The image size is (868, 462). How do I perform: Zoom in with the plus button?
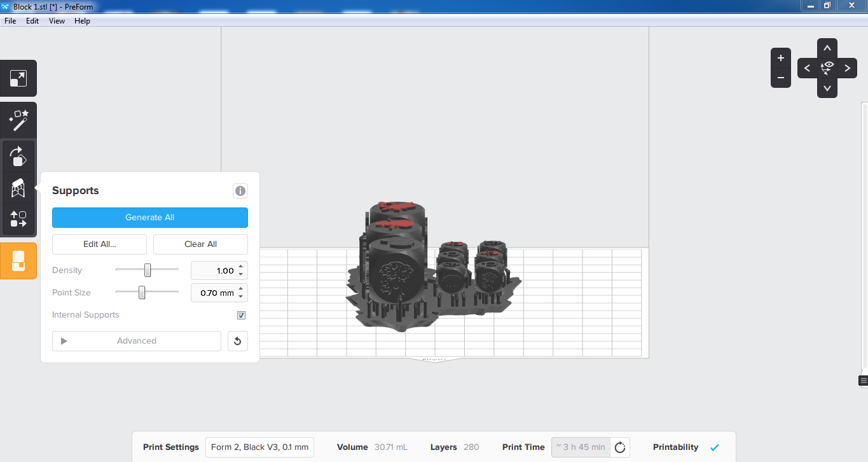pyautogui.click(x=781, y=58)
